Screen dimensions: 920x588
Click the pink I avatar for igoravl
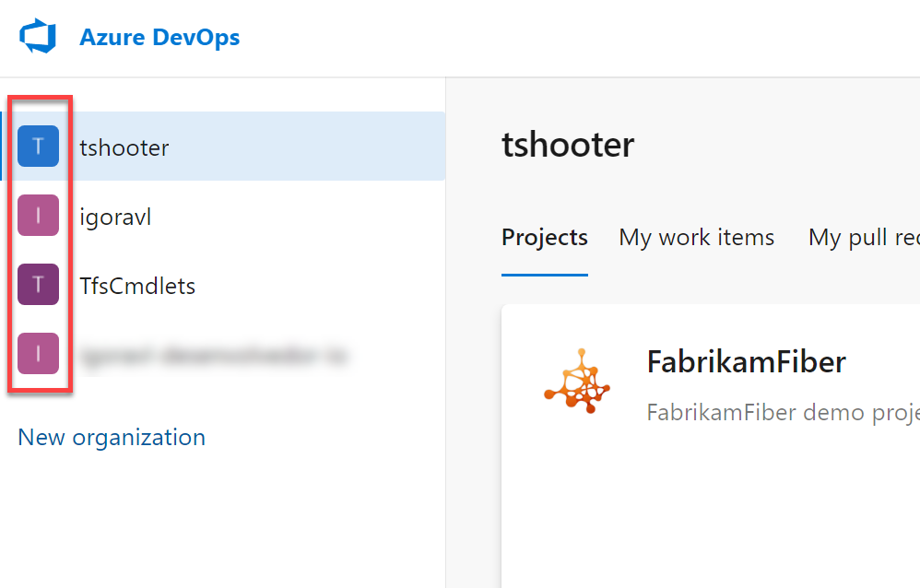38,216
